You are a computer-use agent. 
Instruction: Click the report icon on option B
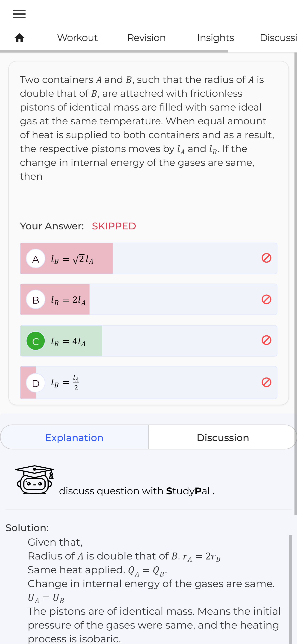(266, 299)
